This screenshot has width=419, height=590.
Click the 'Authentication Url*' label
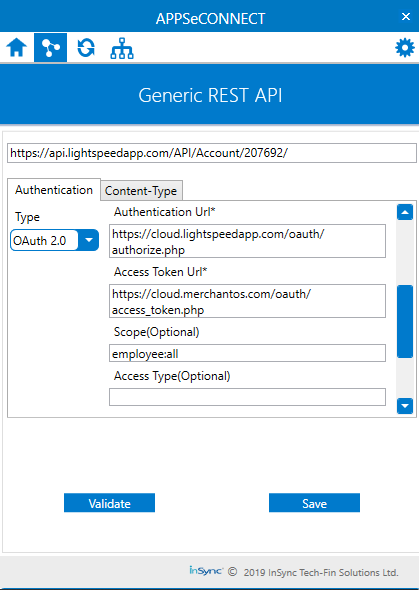(x=165, y=212)
